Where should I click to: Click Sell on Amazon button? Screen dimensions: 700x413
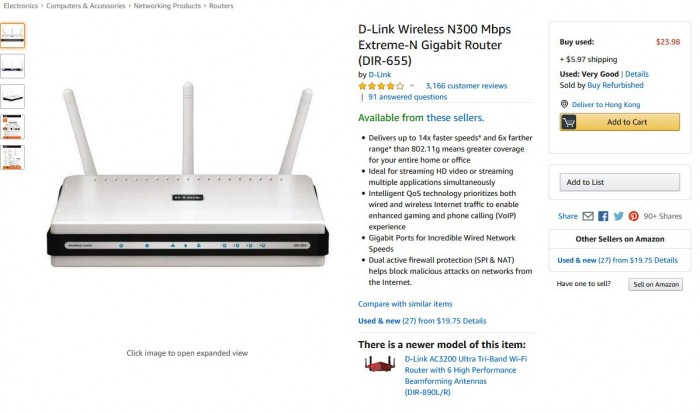coord(656,284)
